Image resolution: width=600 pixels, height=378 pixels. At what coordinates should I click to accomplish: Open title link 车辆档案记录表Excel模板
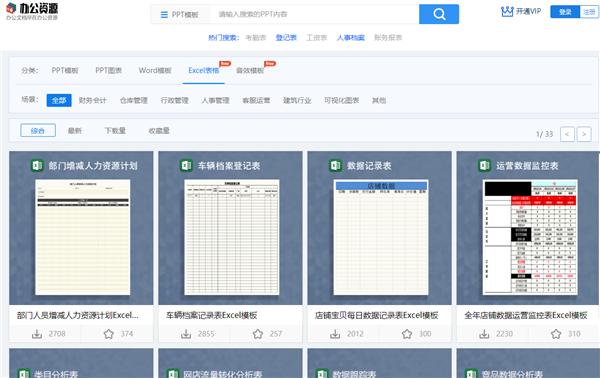tap(212, 315)
